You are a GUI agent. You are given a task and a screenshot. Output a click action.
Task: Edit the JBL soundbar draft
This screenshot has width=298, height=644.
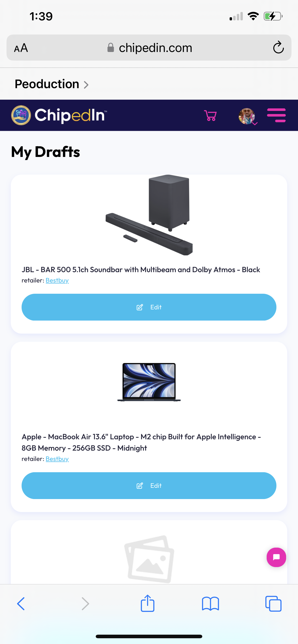pyautogui.click(x=149, y=307)
